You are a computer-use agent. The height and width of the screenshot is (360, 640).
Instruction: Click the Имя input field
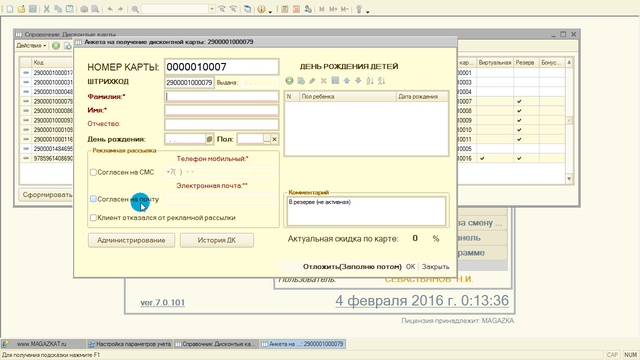222,110
